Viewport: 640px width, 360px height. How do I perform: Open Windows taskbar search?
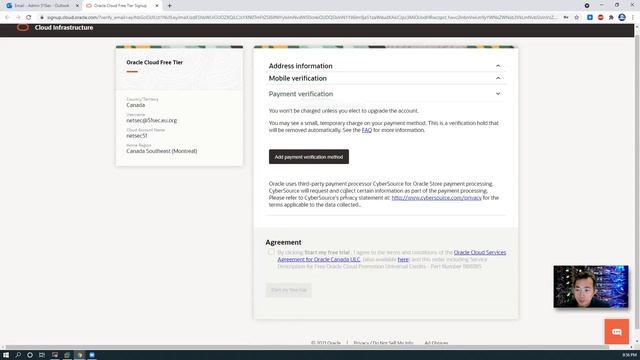pyautogui.click(x=18, y=355)
